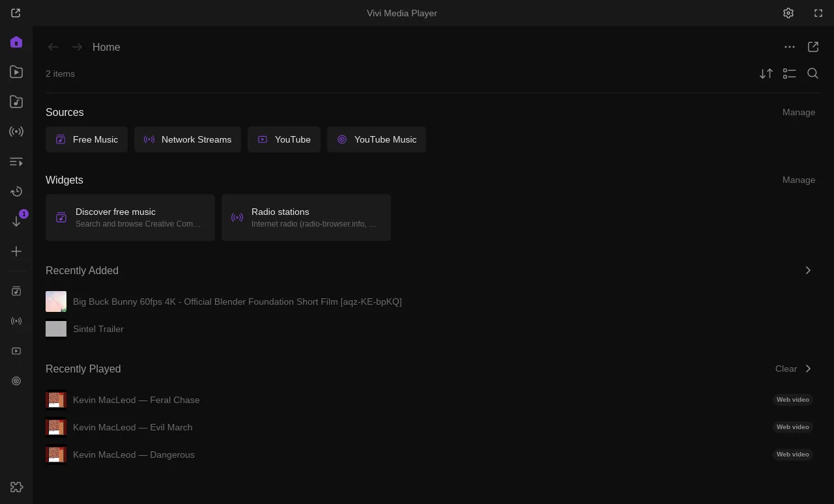Click the plus add icon in sidebar
Screen dimensions: 834x504
pos(16,251)
